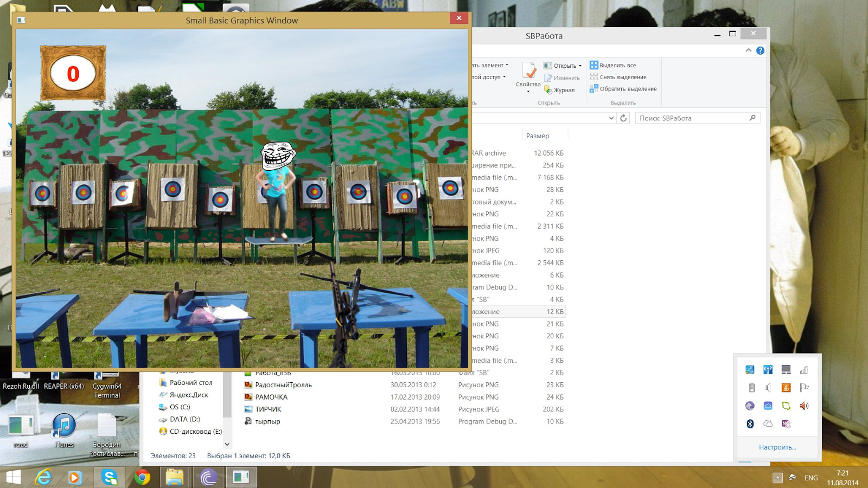The width and height of the screenshot is (868, 488).
Task: Click the Bluetooth icon in the tray popup
Action: [750, 423]
